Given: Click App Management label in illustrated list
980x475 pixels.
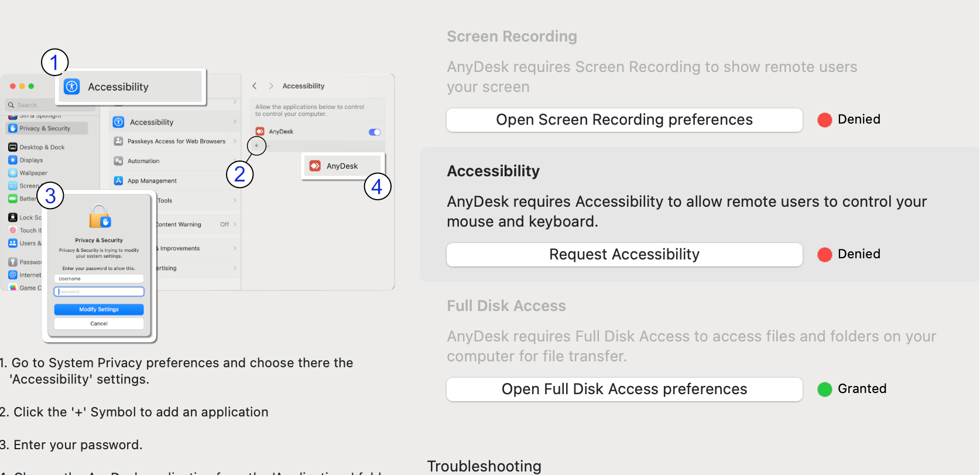Looking at the screenshot, I should coord(152,181).
